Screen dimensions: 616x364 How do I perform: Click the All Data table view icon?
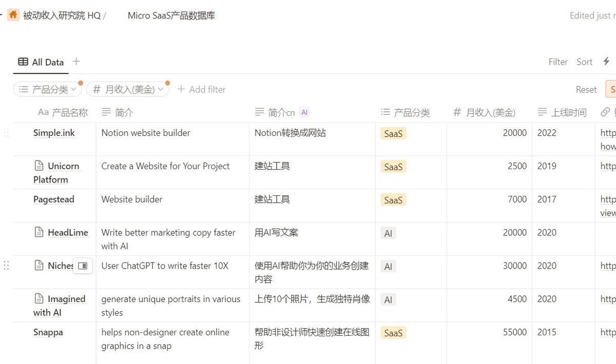[x=23, y=62]
